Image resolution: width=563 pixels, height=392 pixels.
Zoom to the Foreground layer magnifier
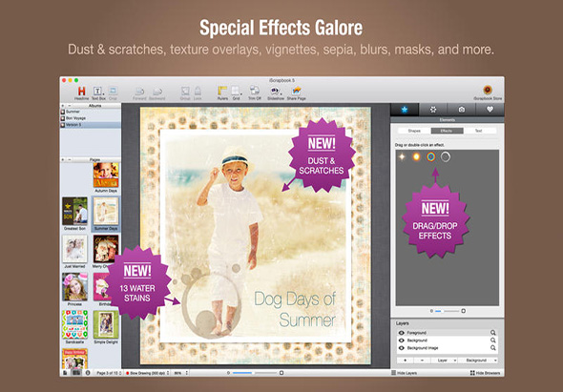coord(493,333)
